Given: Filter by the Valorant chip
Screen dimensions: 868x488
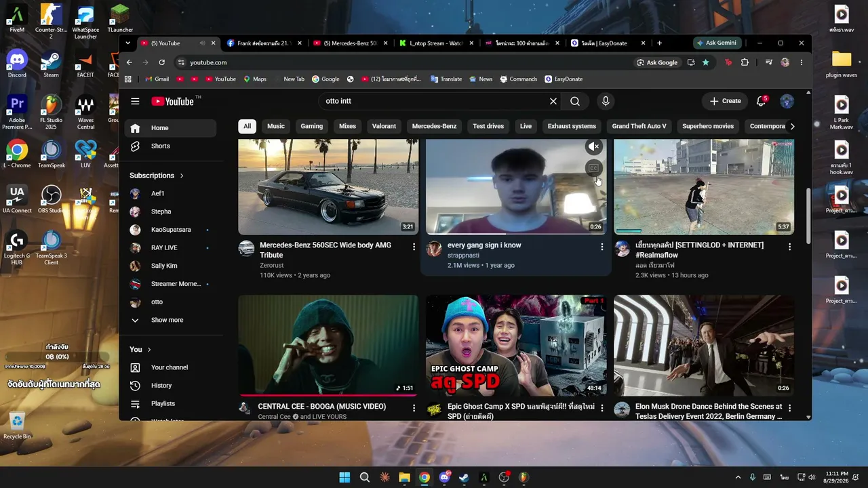Looking at the screenshot, I should [384, 126].
